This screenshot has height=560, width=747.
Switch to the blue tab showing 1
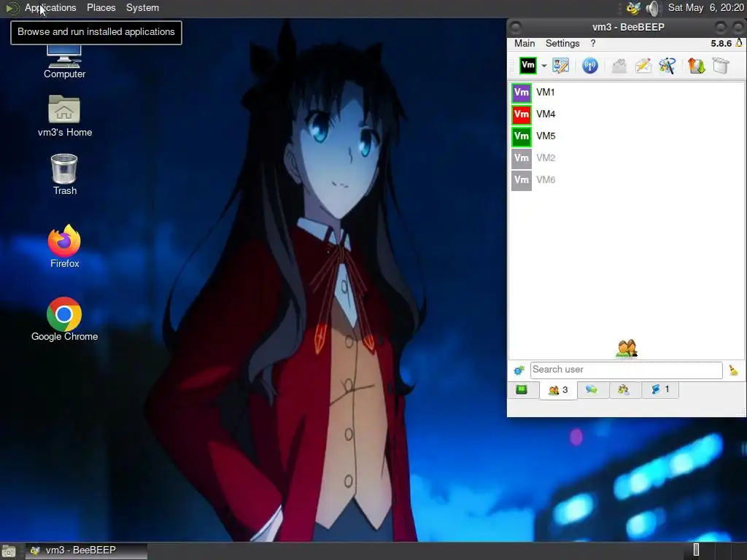click(x=659, y=390)
